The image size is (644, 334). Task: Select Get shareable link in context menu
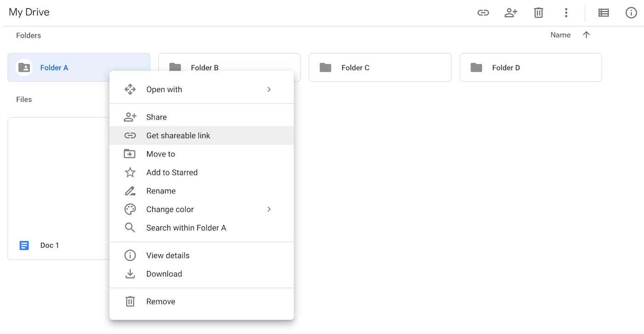pos(201,136)
